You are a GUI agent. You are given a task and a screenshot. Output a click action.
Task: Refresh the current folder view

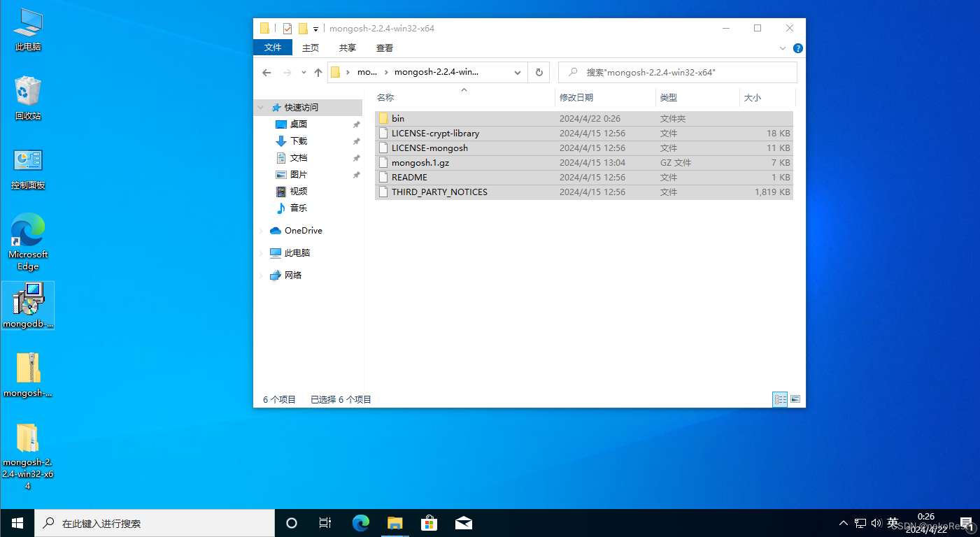click(x=539, y=73)
